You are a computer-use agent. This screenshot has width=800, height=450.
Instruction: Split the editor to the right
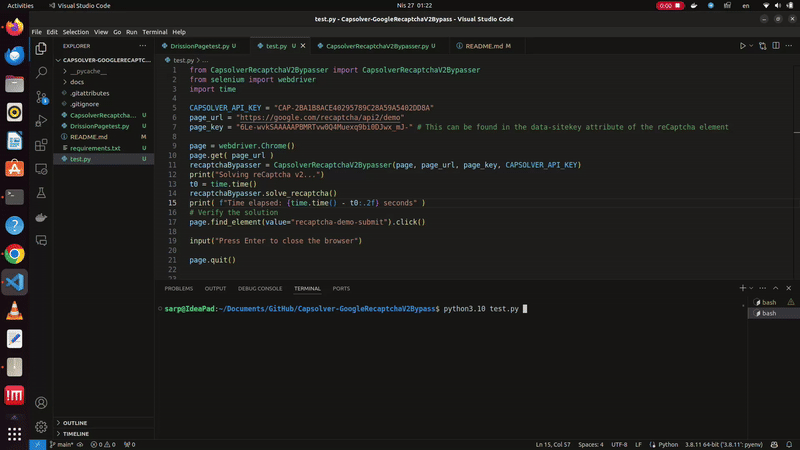point(776,46)
